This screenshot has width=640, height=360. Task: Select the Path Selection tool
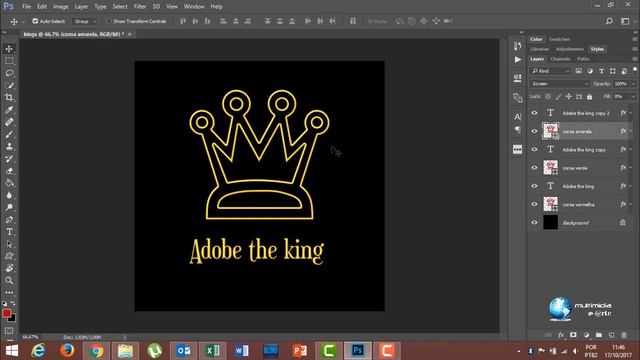[x=9, y=244]
